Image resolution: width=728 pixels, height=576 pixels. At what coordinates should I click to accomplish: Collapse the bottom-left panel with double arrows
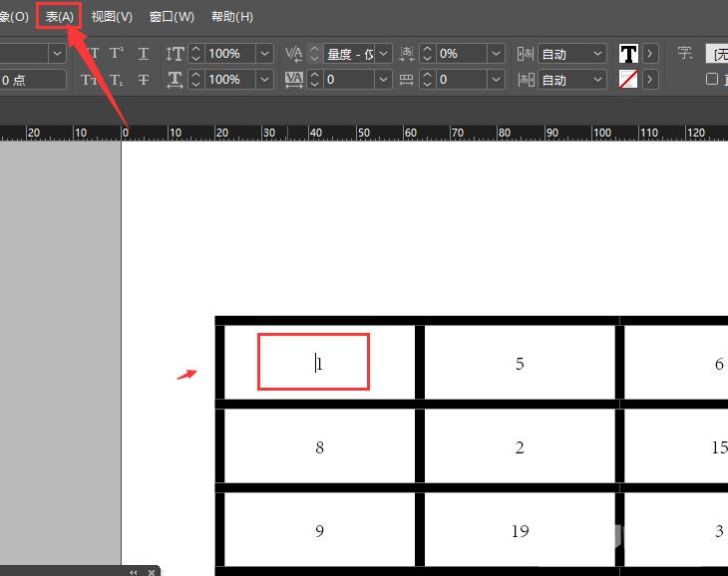pos(134,572)
